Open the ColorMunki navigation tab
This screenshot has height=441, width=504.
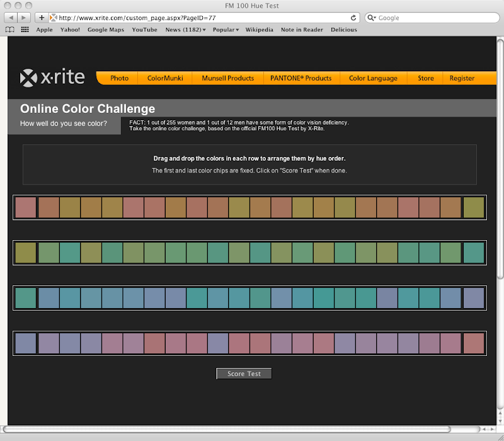click(x=165, y=78)
